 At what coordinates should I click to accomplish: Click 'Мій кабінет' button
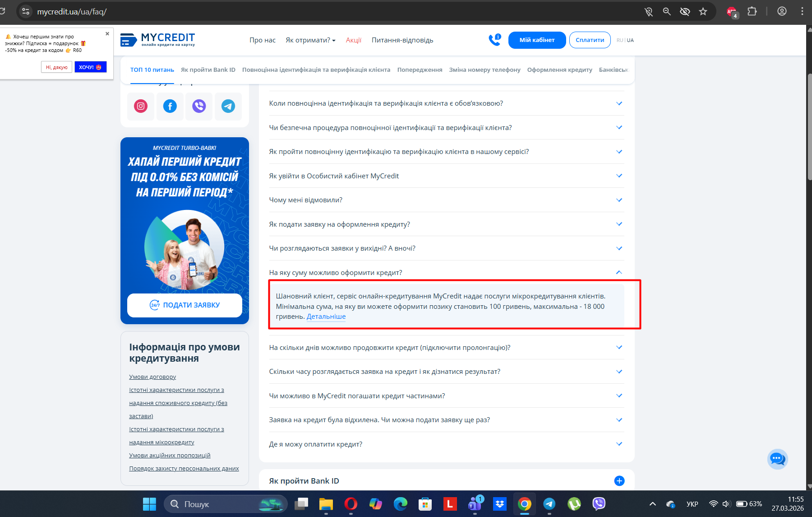pyautogui.click(x=537, y=40)
